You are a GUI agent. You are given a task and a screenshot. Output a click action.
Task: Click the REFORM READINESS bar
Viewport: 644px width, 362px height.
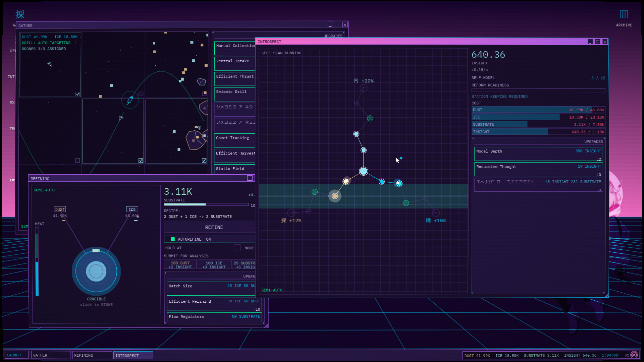click(538, 90)
